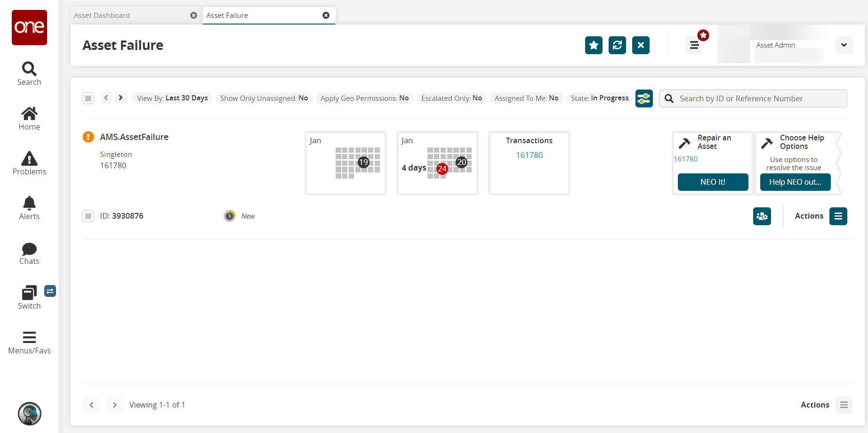Viewport: 868px width, 433px height.
Task: Close the Asset Failure tab
Action: coord(326,16)
